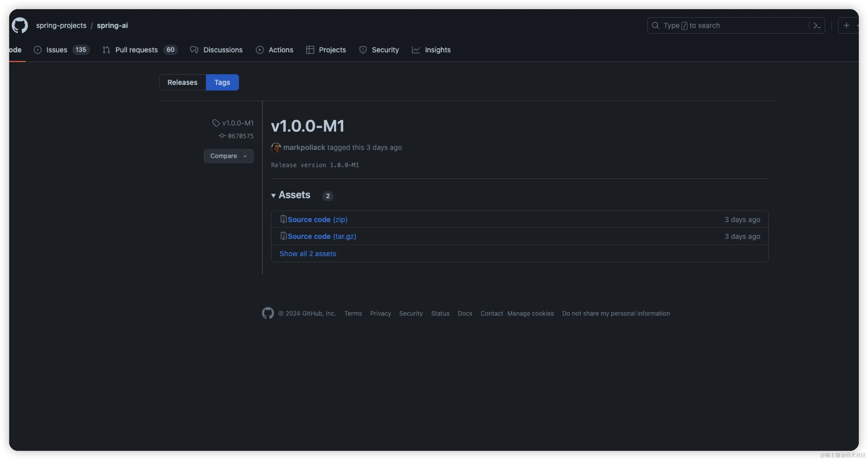
Task: Open the Compare dropdown
Action: point(228,156)
